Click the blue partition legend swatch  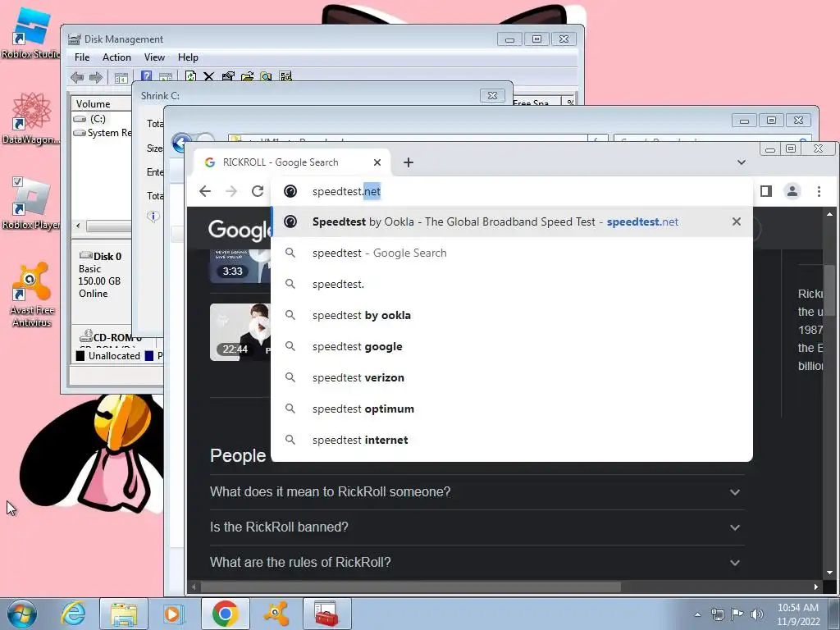[149, 356]
